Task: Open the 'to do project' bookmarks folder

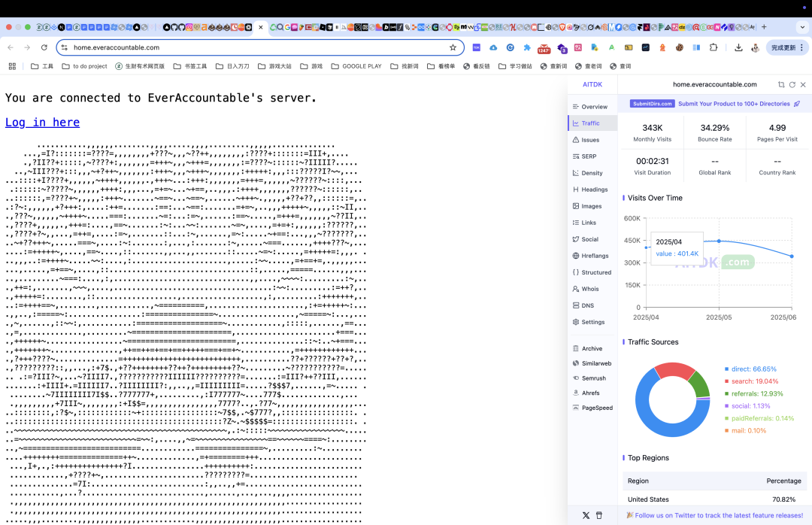Action: click(84, 66)
